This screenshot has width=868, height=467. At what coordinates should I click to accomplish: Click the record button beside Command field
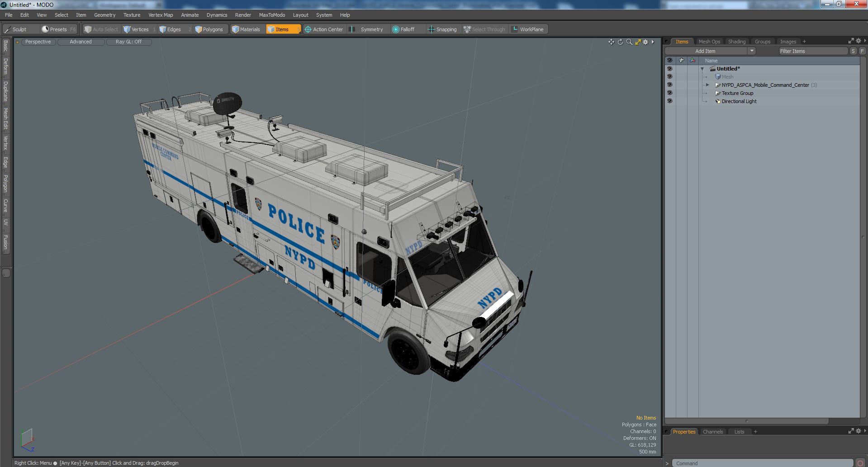[860, 463]
